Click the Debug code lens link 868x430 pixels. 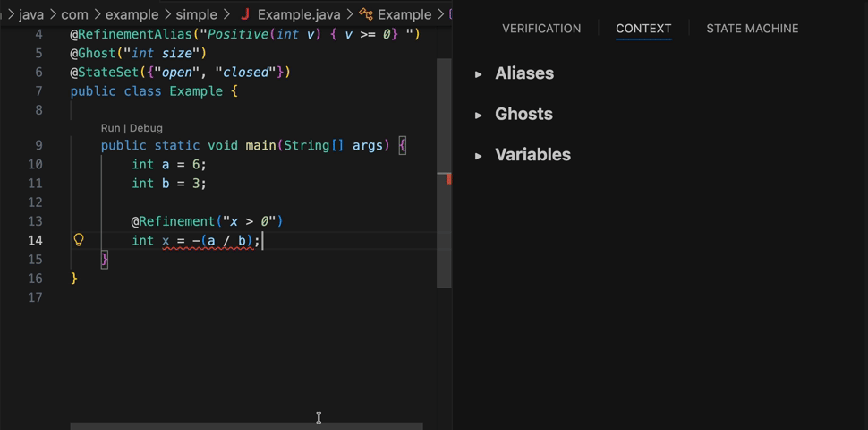146,128
